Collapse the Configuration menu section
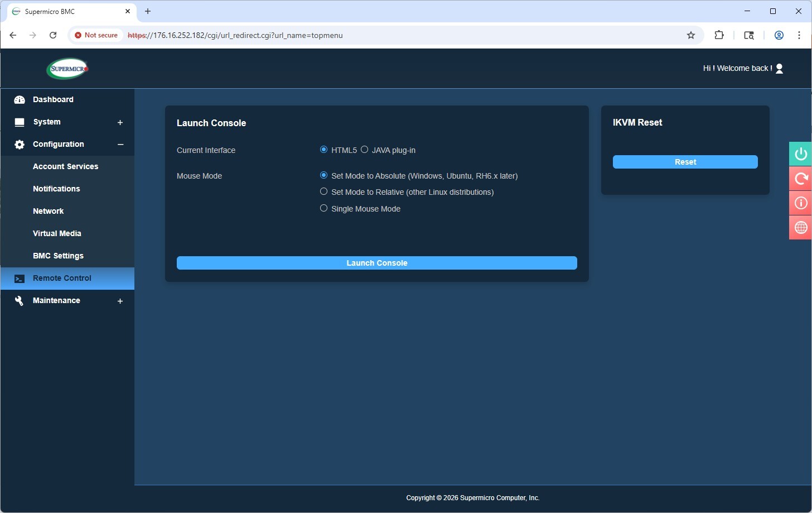The image size is (812, 513). [x=120, y=145]
